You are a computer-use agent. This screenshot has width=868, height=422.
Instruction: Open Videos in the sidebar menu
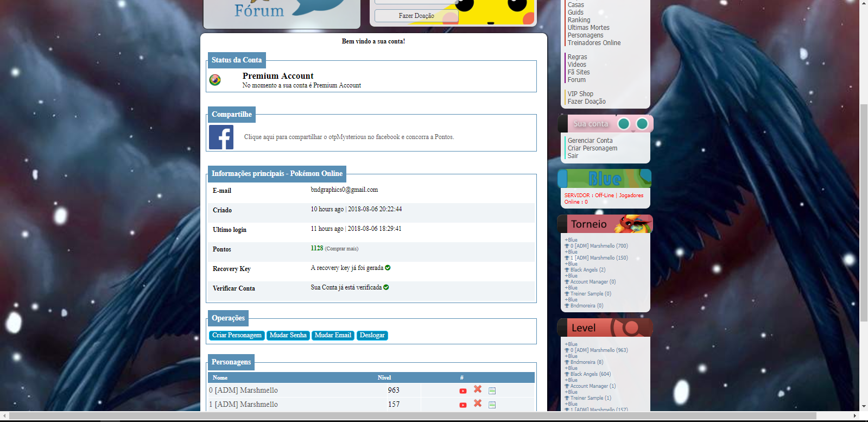coord(577,65)
